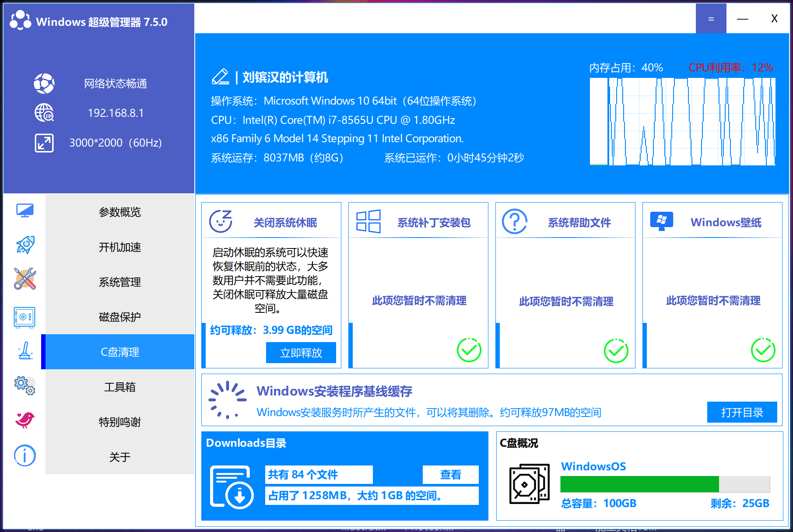Click the memory and CPU usage graph
Screen dimensions: 793x532
click(x=683, y=122)
